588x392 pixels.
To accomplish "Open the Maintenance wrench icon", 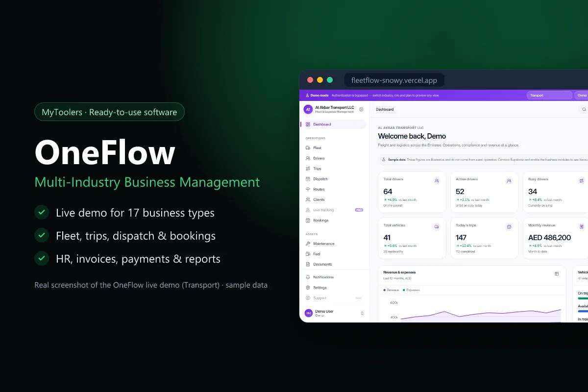I will 308,244.
